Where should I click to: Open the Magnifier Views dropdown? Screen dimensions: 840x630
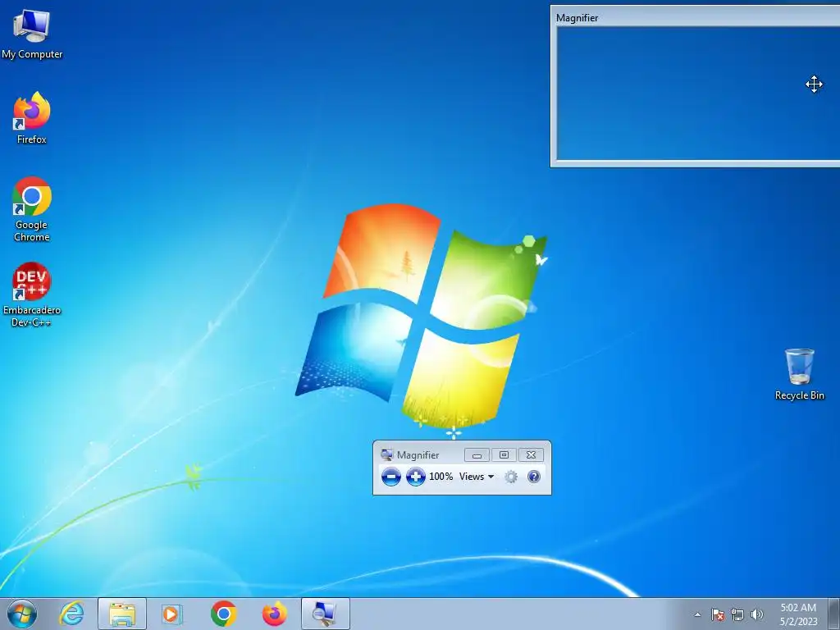pyautogui.click(x=477, y=477)
